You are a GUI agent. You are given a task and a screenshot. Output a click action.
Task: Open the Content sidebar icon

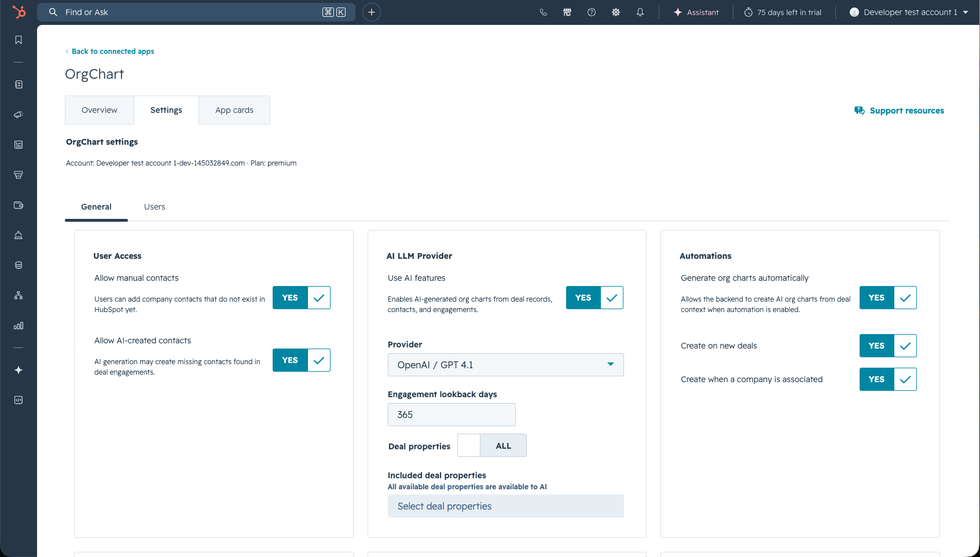tap(19, 145)
